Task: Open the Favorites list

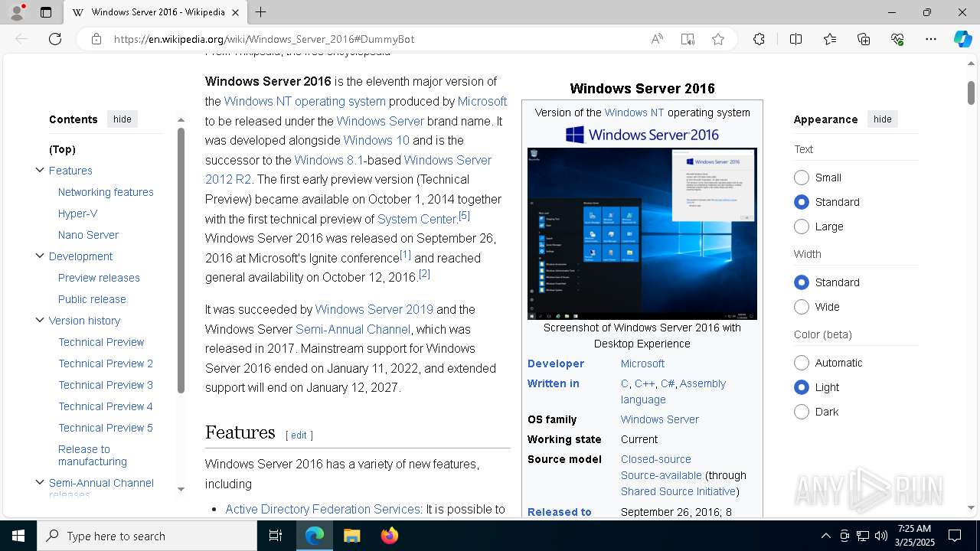Action: [x=830, y=39]
